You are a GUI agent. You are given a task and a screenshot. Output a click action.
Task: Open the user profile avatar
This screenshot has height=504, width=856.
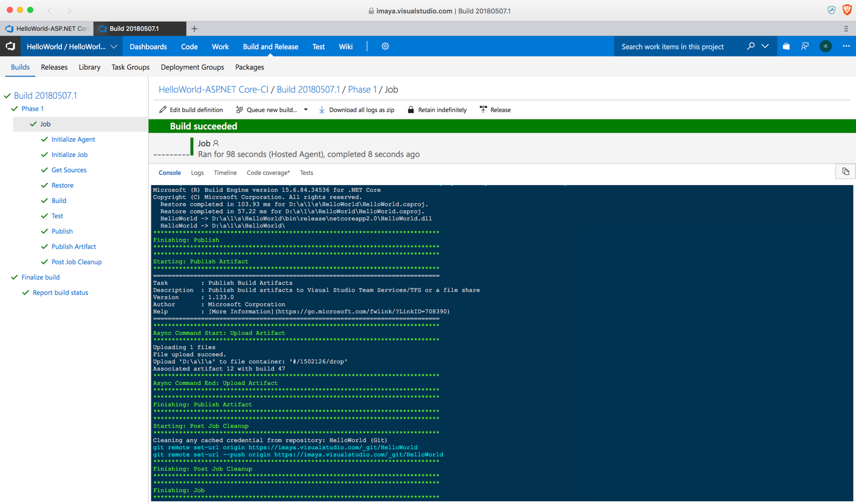(826, 46)
